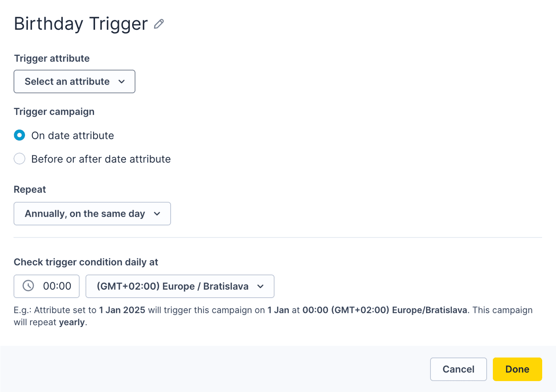Click the Trigger campaign heading
Image resolution: width=556 pixels, height=392 pixels.
coord(54,111)
